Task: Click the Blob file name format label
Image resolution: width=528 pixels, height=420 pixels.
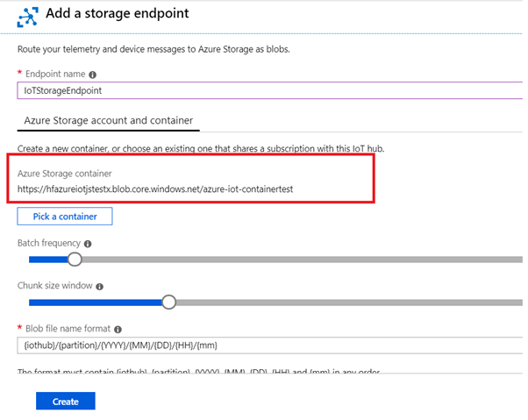Action: tap(68, 329)
